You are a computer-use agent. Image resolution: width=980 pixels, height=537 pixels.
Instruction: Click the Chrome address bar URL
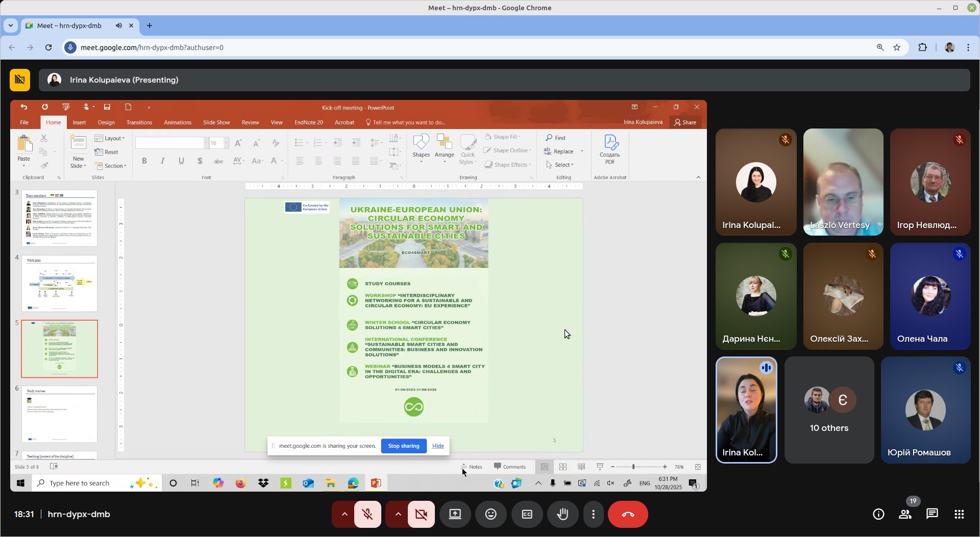pyautogui.click(x=152, y=47)
